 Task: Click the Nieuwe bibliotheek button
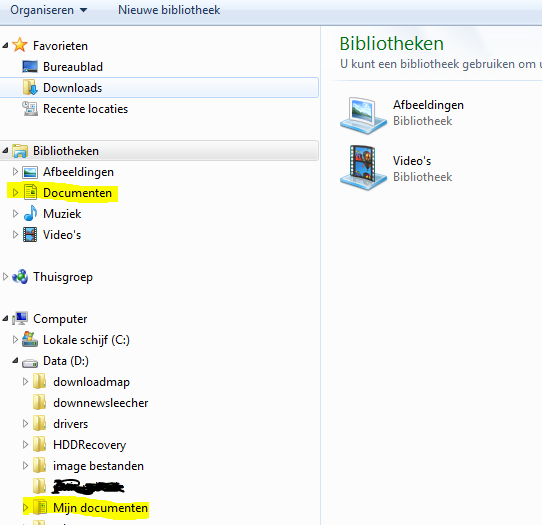(x=169, y=10)
